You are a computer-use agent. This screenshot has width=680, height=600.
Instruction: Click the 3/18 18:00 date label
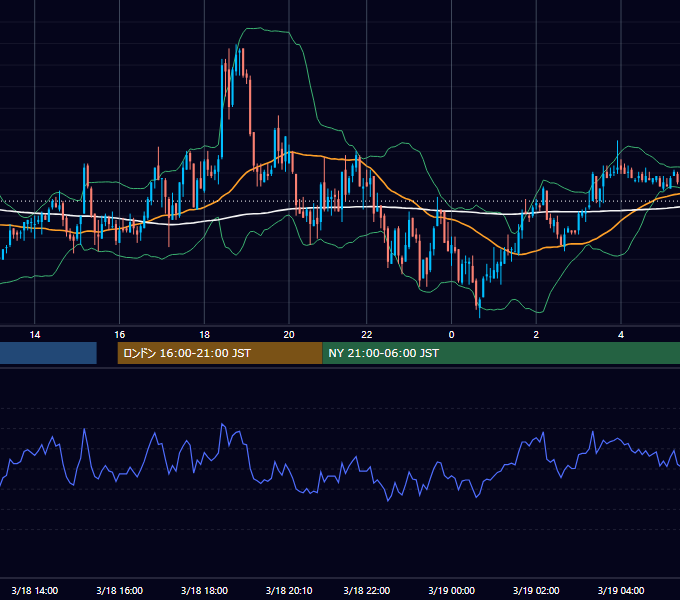click(x=204, y=590)
